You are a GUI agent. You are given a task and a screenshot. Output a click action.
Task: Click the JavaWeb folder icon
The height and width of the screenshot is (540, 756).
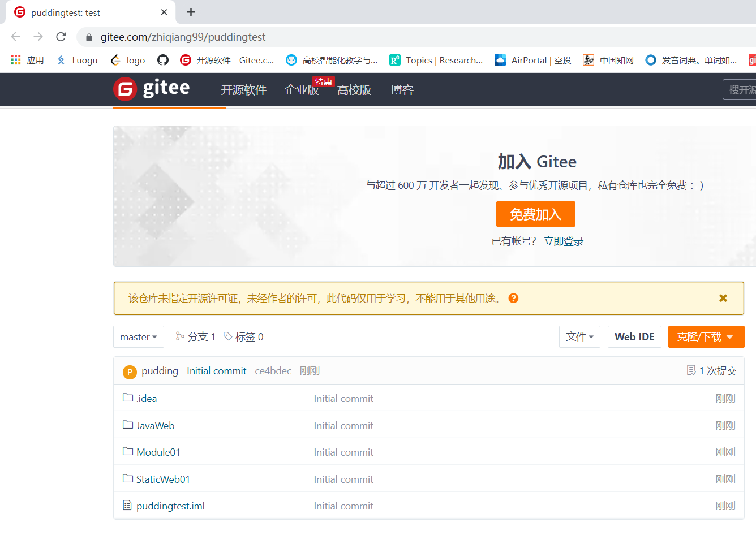click(x=128, y=425)
